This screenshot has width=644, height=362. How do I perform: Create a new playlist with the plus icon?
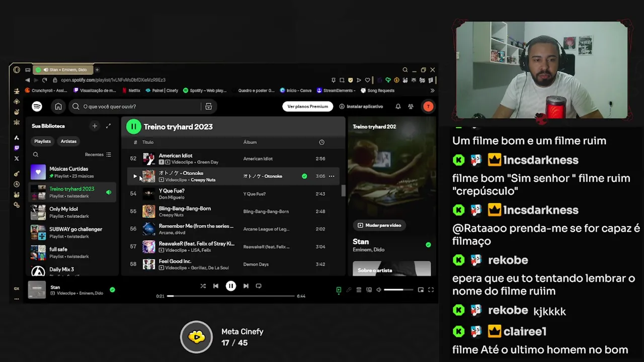(x=95, y=126)
